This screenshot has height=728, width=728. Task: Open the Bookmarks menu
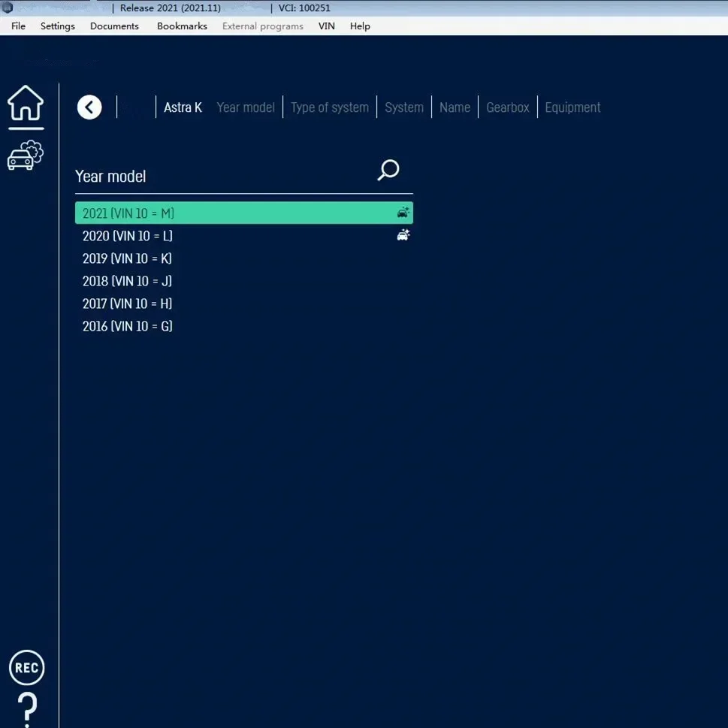(x=182, y=26)
